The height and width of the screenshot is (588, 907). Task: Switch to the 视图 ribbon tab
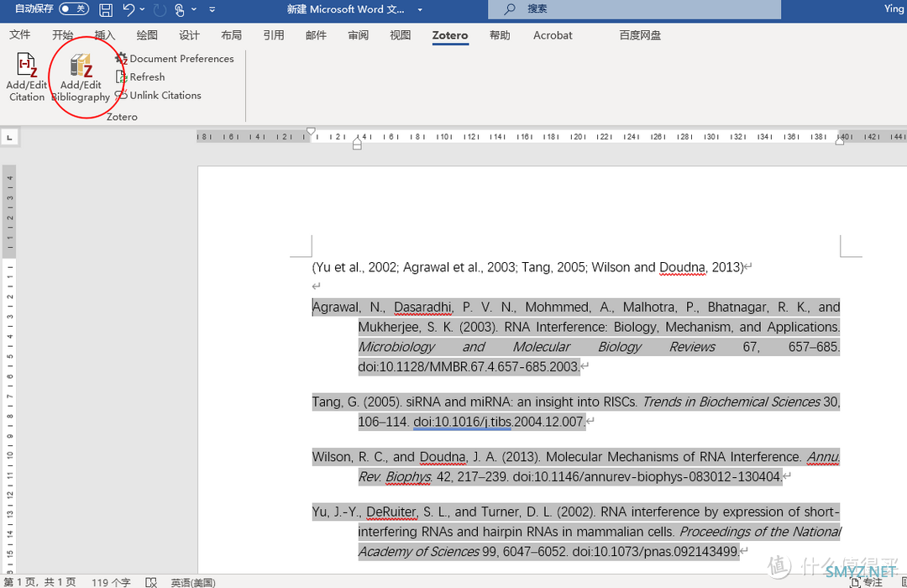tap(401, 34)
